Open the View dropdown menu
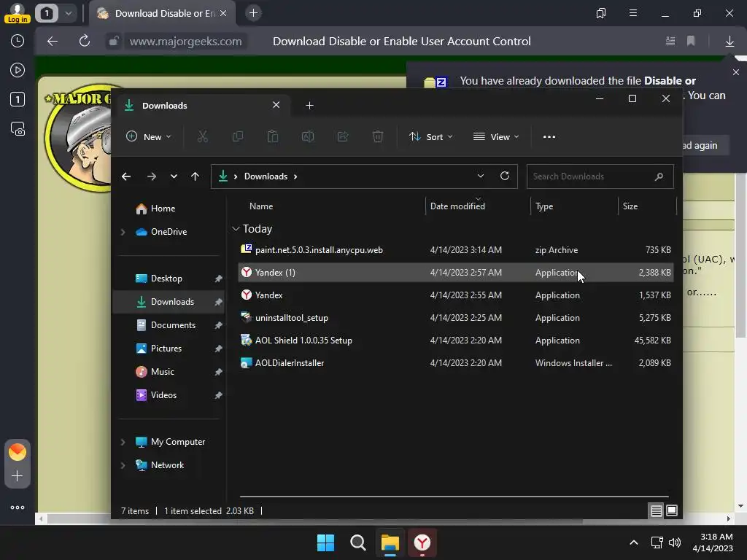The image size is (747, 560). coord(496,136)
